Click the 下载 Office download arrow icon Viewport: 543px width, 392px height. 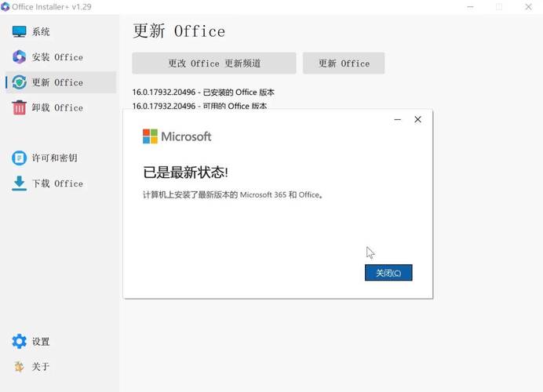[19, 183]
